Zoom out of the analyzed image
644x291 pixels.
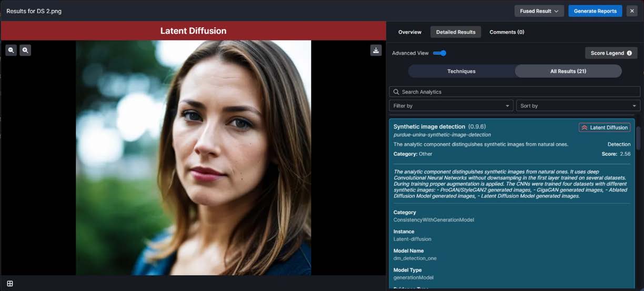[11, 51]
